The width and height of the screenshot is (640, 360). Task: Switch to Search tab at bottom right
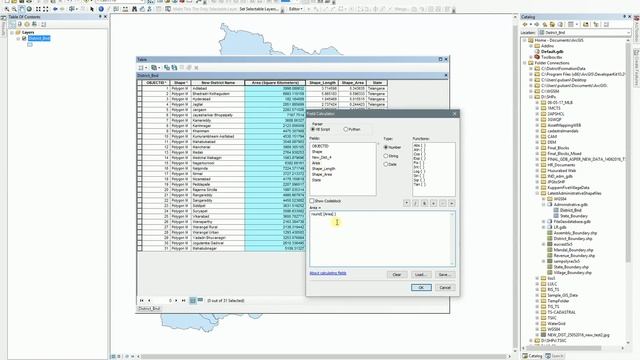pyautogui.click(x=555, y=356)
